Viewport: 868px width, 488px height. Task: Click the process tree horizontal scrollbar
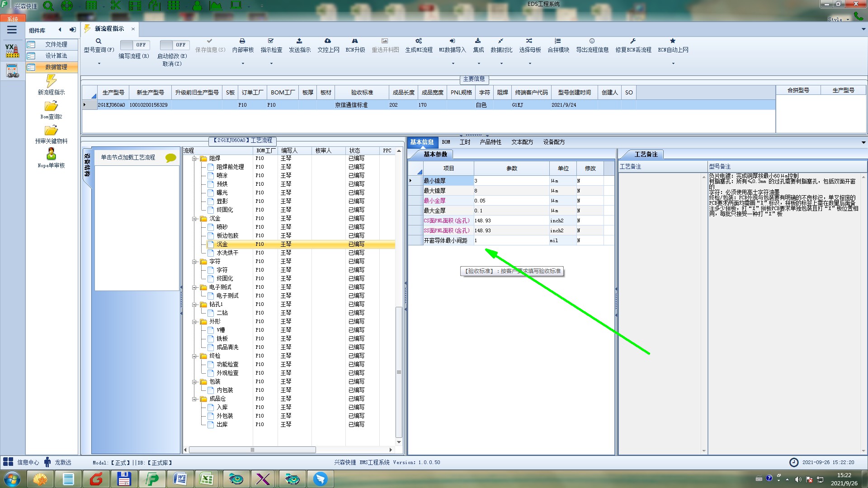coord(252,450)
